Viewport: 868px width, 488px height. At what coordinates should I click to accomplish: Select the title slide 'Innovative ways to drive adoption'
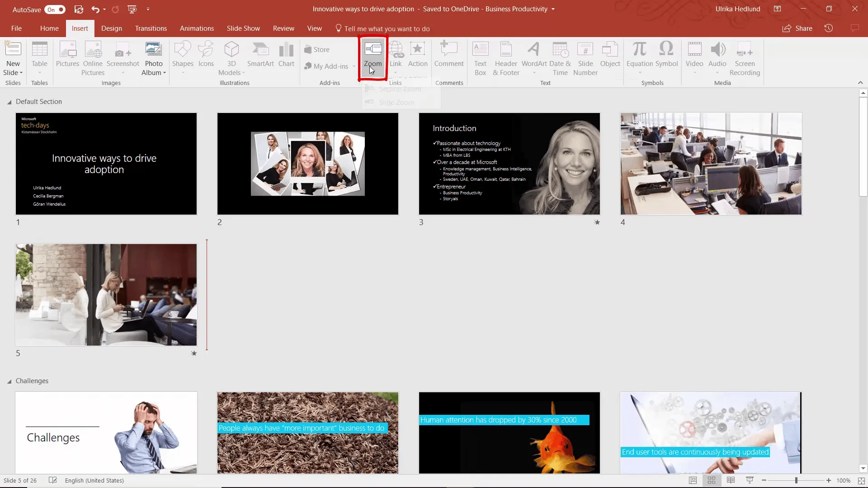coord(106,164)
